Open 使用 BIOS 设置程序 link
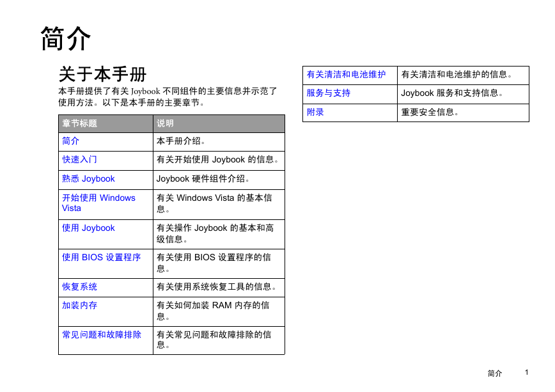The width and height of the screenshot is (555, 392). point(101,257)
